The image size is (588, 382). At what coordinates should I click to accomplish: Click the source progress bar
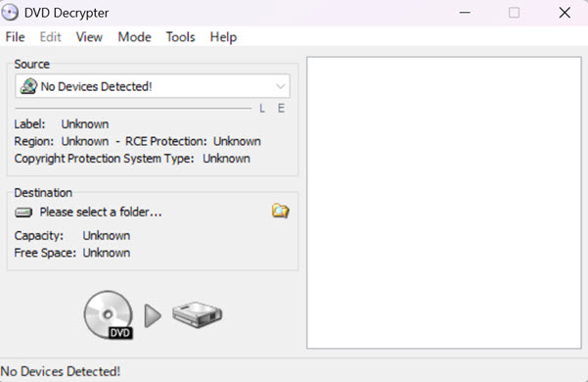133,109
